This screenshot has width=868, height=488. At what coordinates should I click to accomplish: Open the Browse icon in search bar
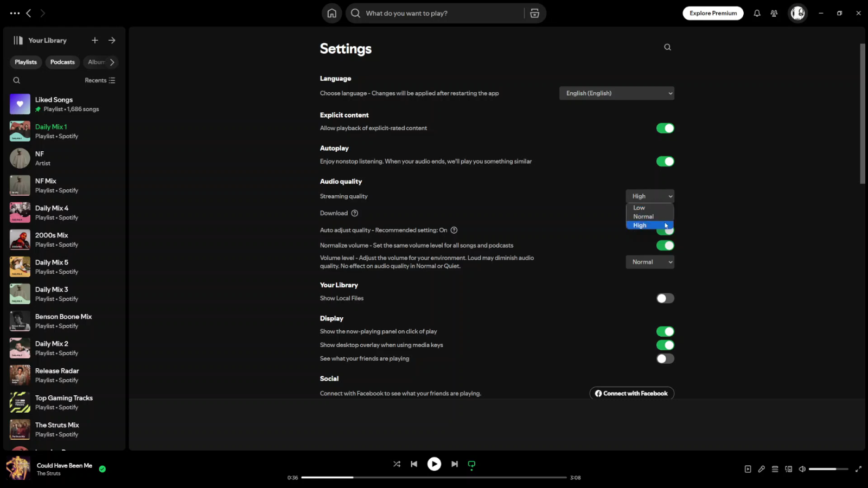click(534, 13)
